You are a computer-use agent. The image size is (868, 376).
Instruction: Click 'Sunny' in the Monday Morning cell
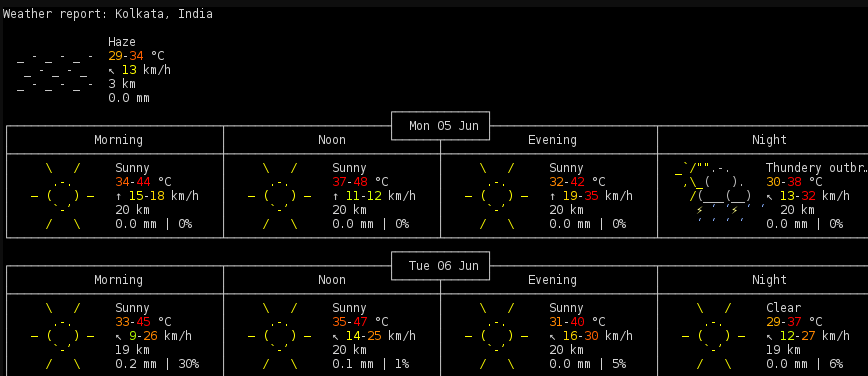click(132, 168)
